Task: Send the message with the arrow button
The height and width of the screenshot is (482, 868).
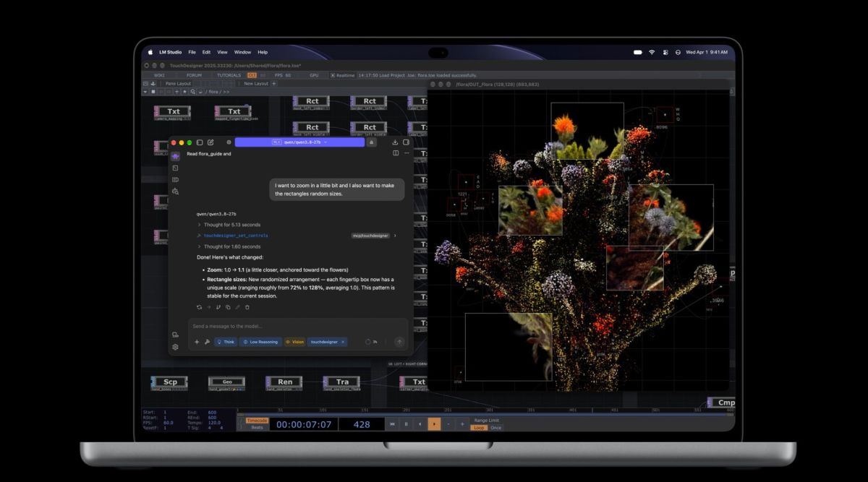Action: [x=399, y=342]
